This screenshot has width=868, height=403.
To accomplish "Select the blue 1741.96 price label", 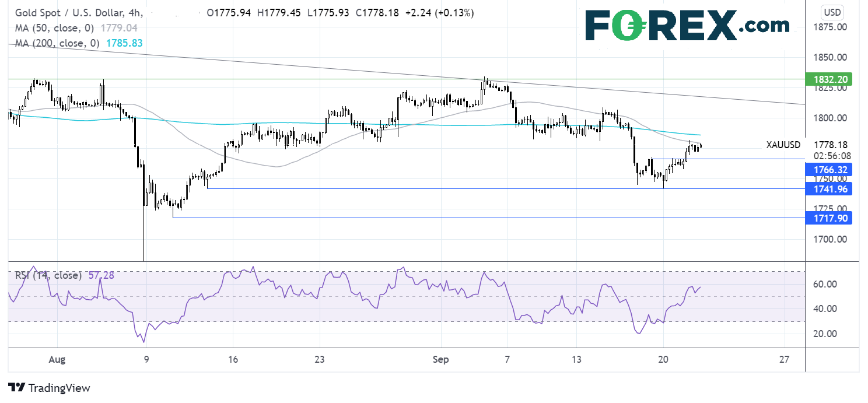I will coord(828,188).
